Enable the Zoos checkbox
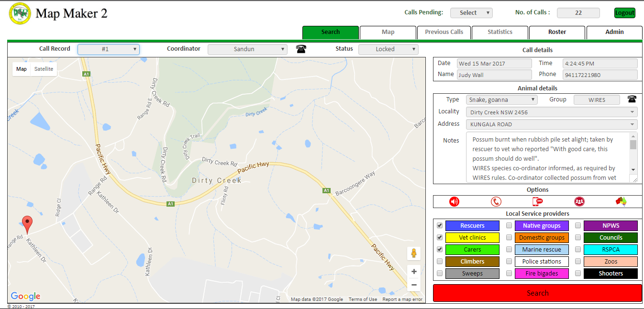 click(x=578, y=261)
